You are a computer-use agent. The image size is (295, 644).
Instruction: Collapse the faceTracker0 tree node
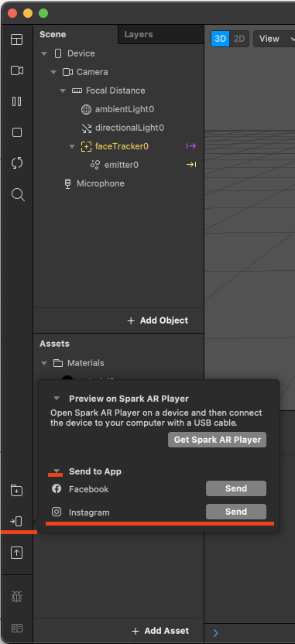[72, 146]
